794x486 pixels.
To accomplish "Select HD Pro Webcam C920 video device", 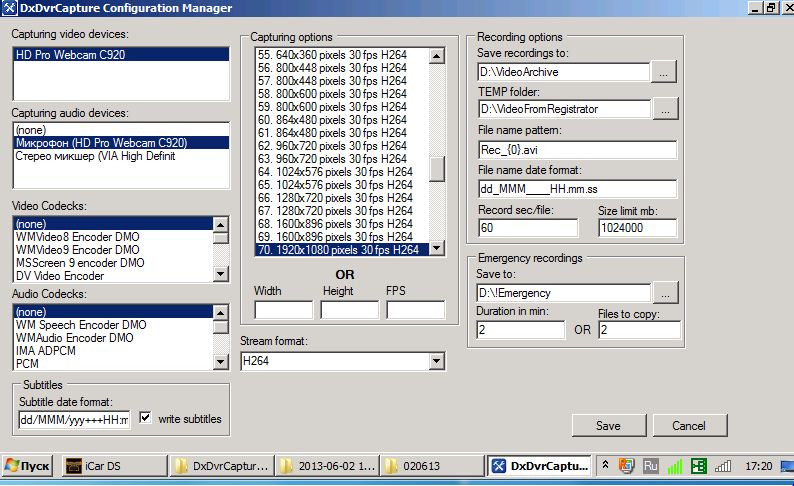I will coord(121,55).
